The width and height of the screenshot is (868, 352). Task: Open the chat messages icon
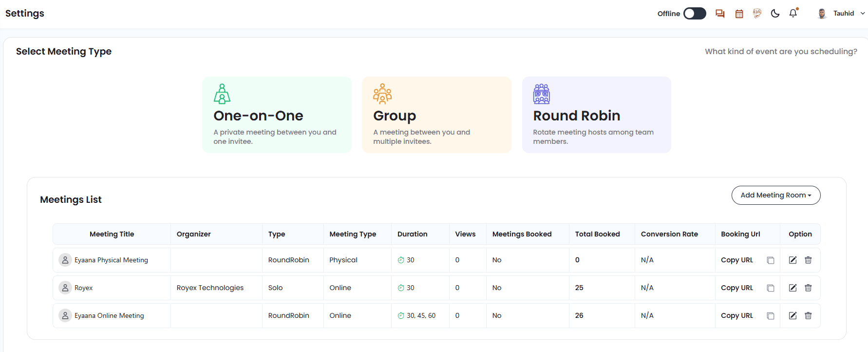tap(720, 14)
